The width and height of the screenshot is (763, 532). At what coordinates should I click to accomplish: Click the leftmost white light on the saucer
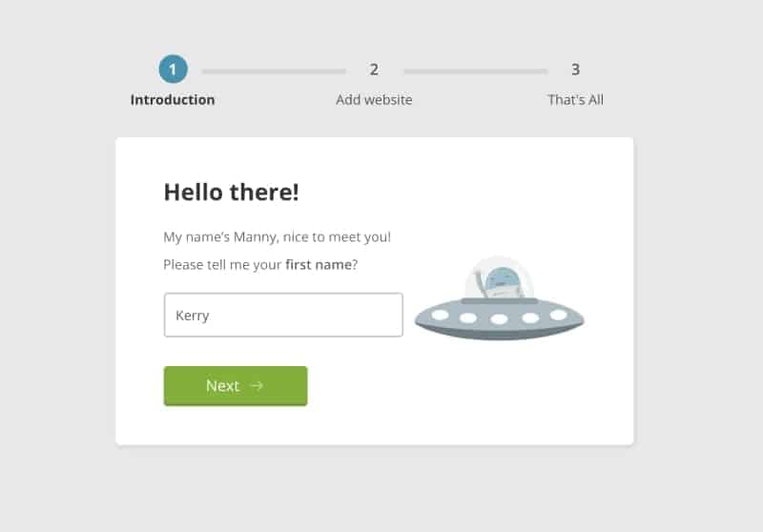(441, 314)
